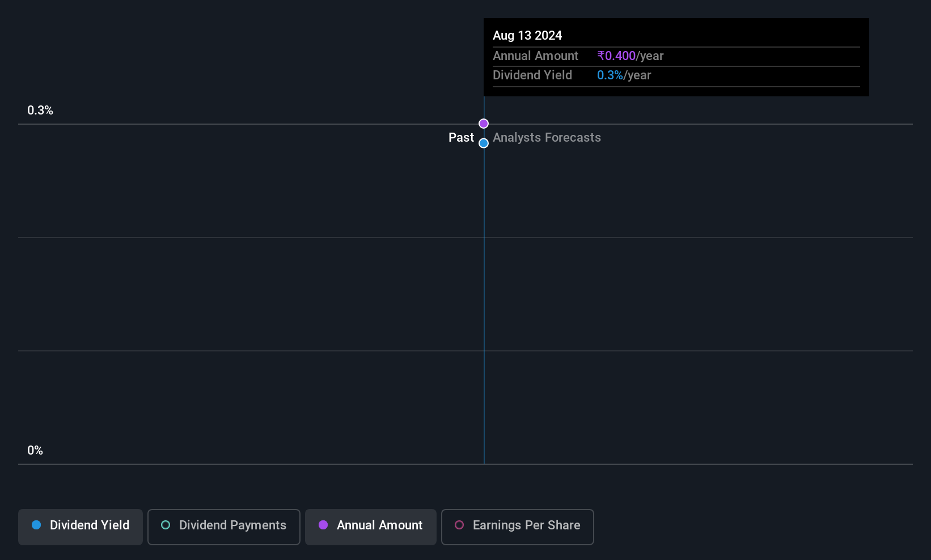This screenshot has height=560, width=931.
Task: Click the Past label on the chart
Action: (x=461, y=138)
